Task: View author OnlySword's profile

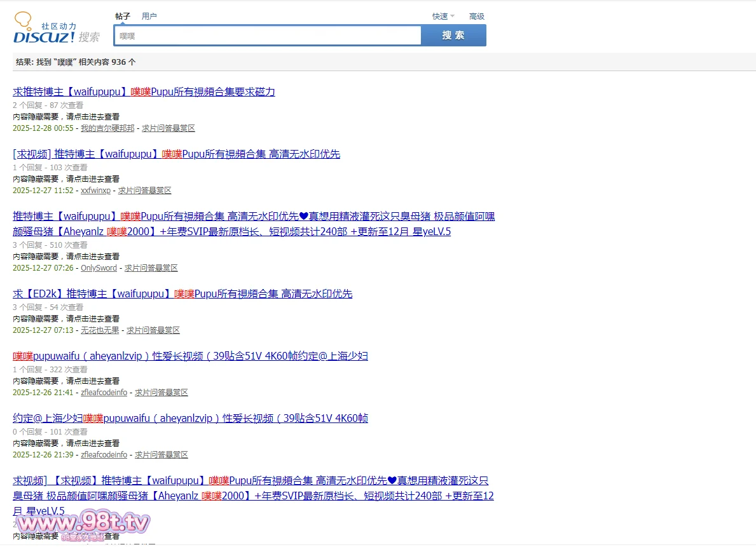Action: click(99, 268)
